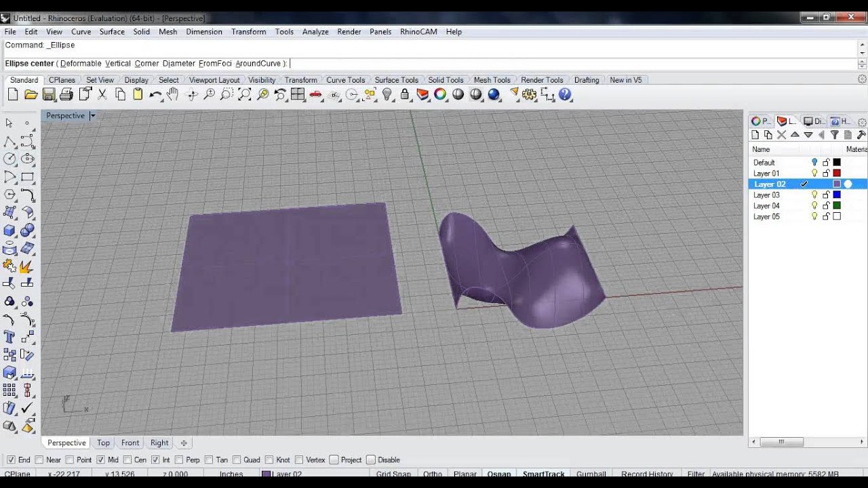Viewport: 868px width, 488px height.
Task: Click the Move layer up triangle
Action: pyautogui.click(x=795, y=135)
